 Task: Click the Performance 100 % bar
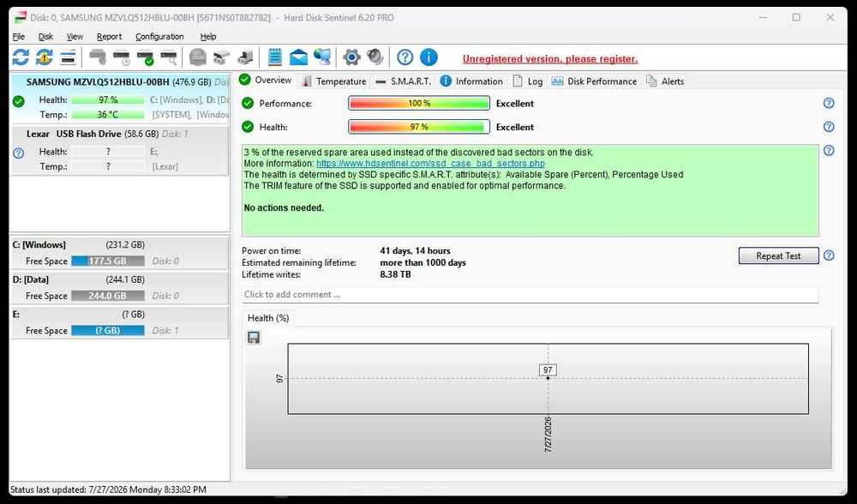click(419, 103)
